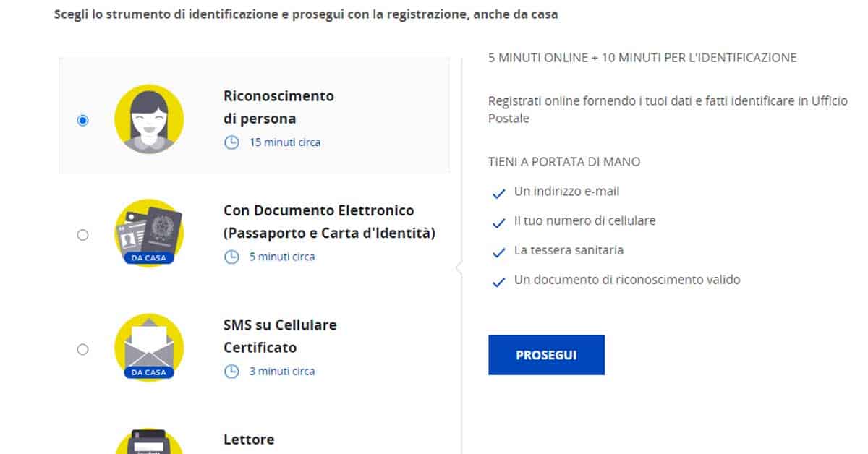Click the DA CASA badge on the documents option
This screenshot has width=868, height=454.
(149, 257)
